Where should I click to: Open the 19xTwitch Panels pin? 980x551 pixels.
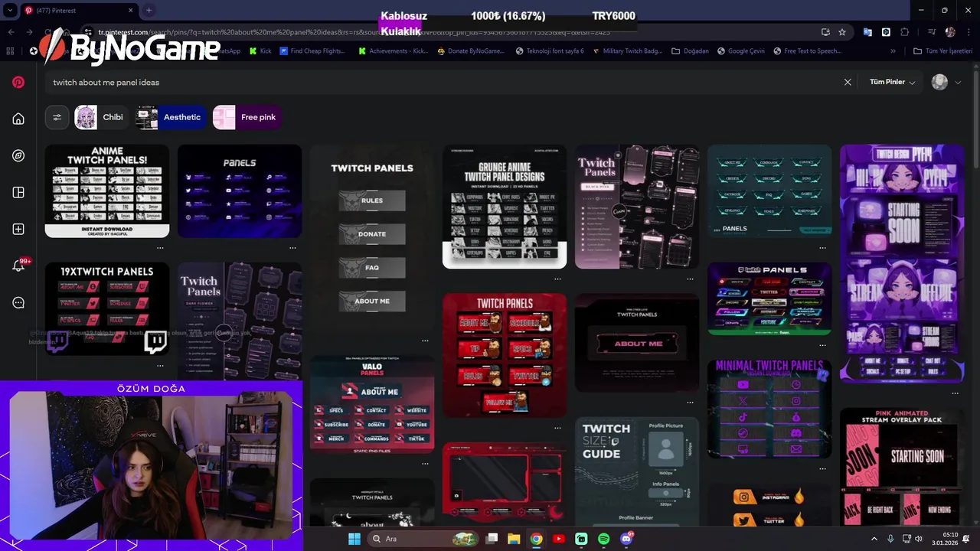(x=107, y=309)
